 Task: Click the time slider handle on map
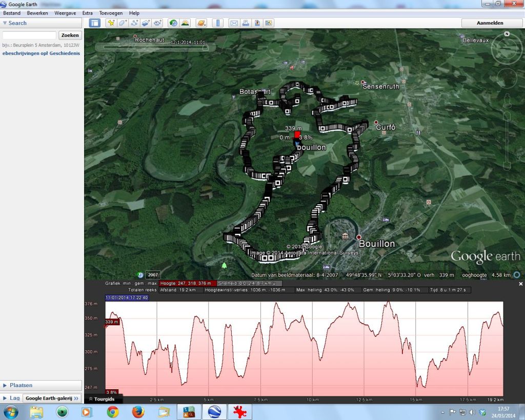pos(205,48)
